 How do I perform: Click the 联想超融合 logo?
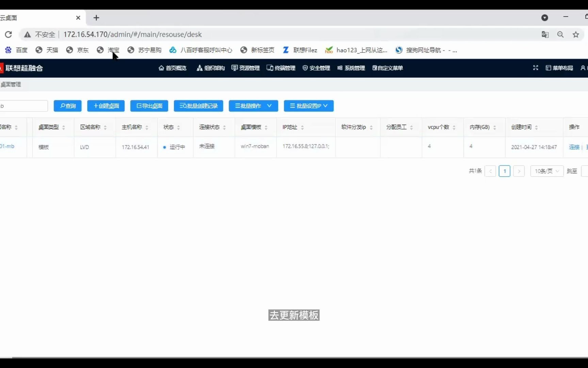(21, 68)
